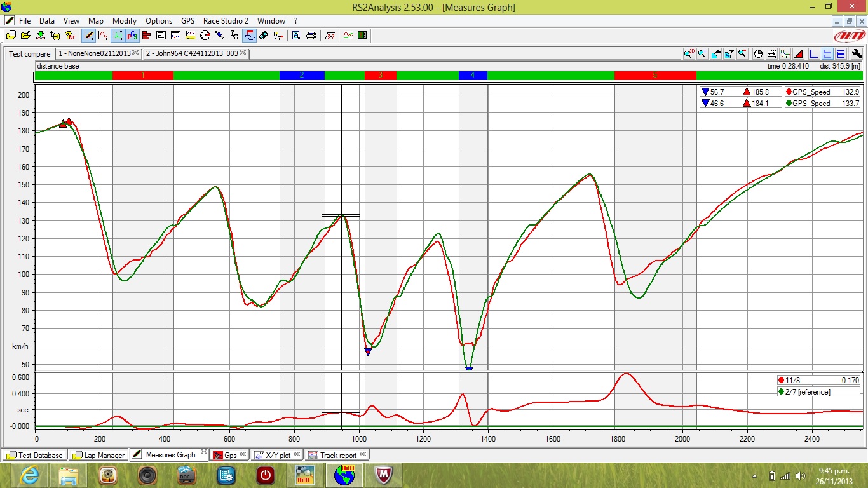Screen dimensions: 868x488
Task: Click the small track shape icon near zoom tools
Action: pos(785,54)
